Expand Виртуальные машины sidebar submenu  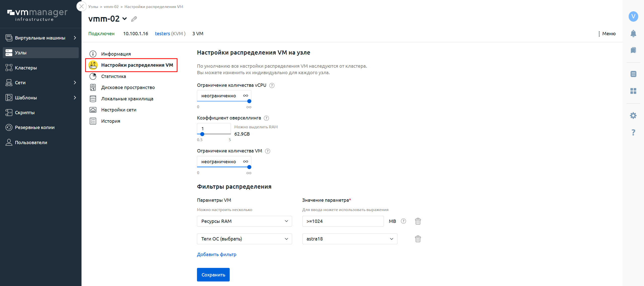point(75,38)
